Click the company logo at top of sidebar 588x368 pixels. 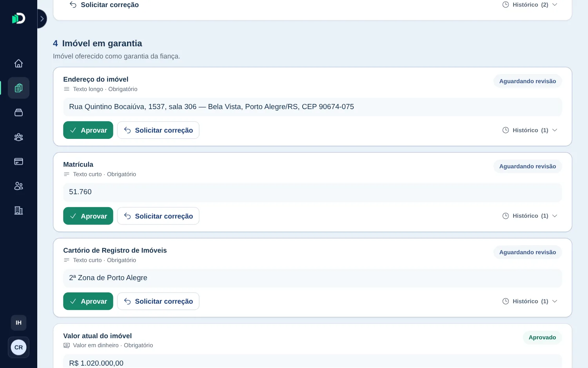(18, 18)
